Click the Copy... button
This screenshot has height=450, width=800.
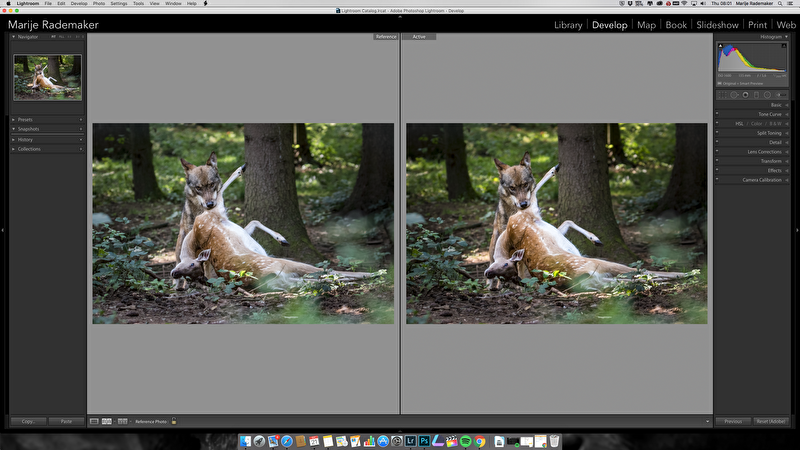click(x=28, y=421)
